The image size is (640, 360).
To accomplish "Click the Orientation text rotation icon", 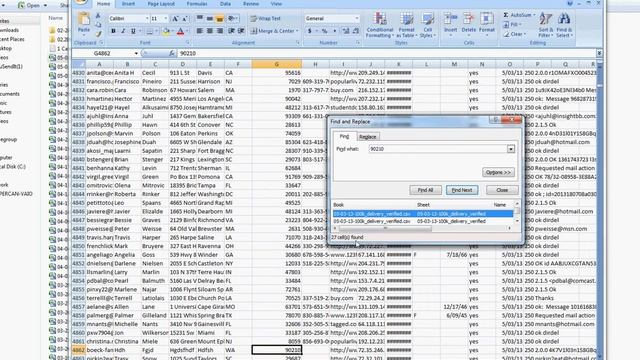I will point(232,18).
